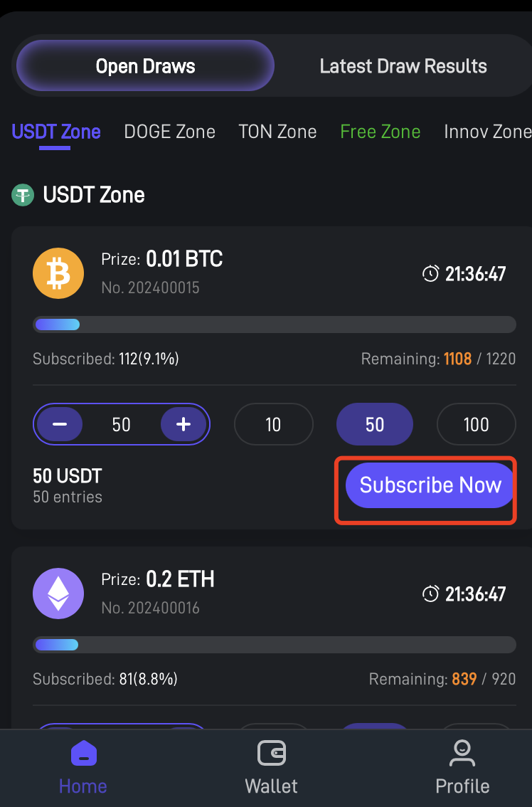Tap the Bitcoin coin icon
The image size is (532, 807).
coord(58,273)
